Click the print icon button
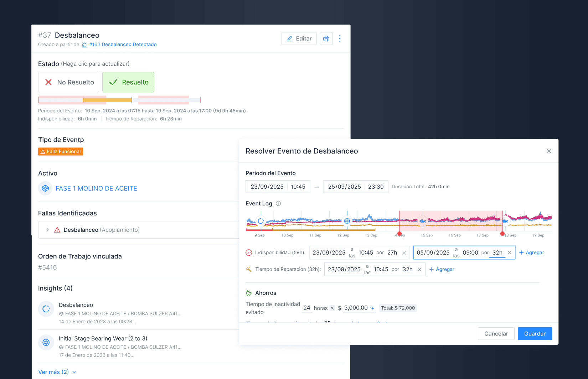Viewport: 588px width, 379px height. tap(326, 39)
